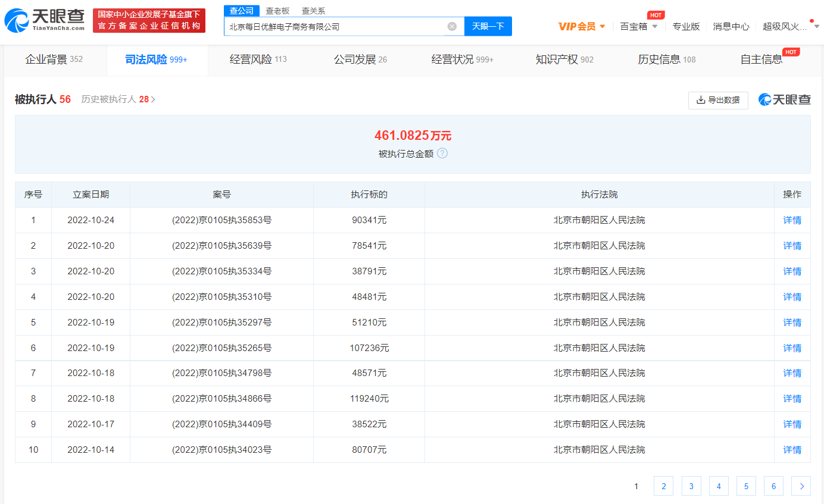Open 历史信息 tab

[x=667, y=60]
